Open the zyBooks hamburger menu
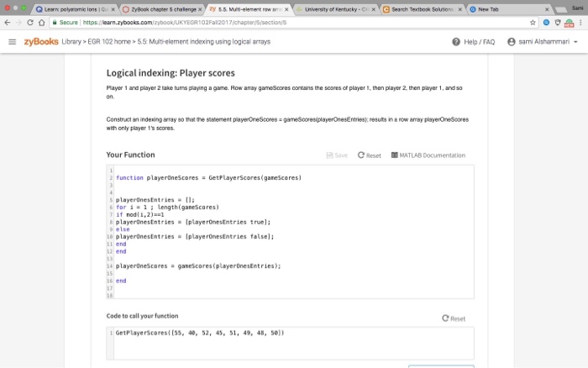 point(13,42)
